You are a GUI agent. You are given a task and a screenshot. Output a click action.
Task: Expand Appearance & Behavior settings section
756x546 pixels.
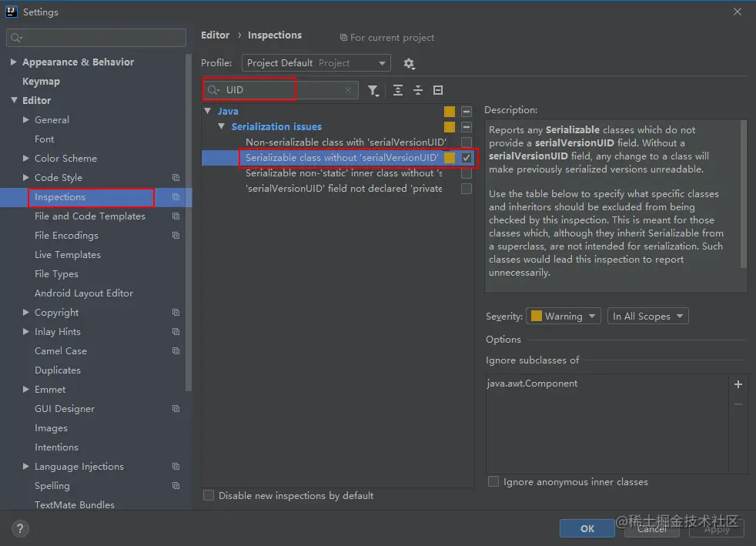pyautogui.click(x=14, y=62)
